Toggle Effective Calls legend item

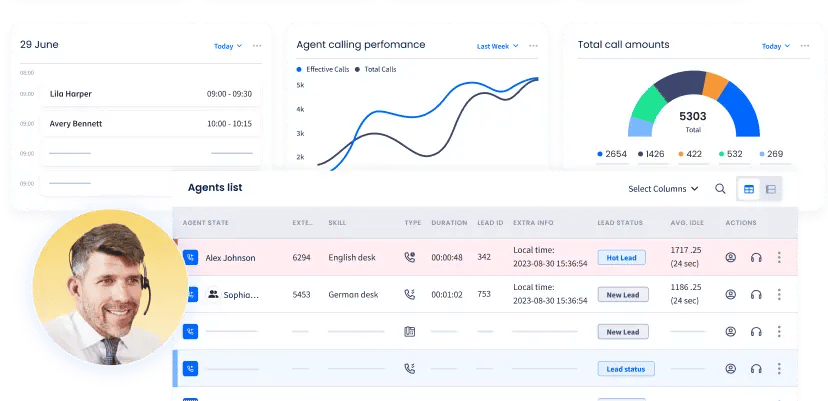click(323, 69)
